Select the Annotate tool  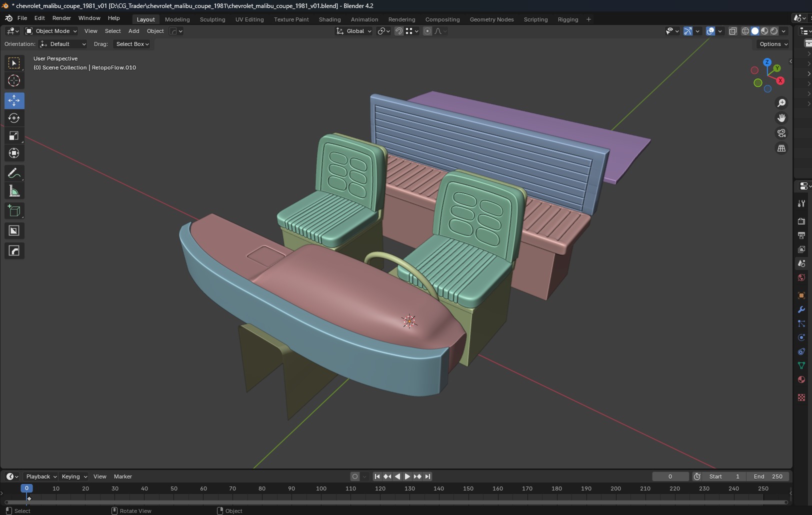pyautogui.click(x=14, y=173)
